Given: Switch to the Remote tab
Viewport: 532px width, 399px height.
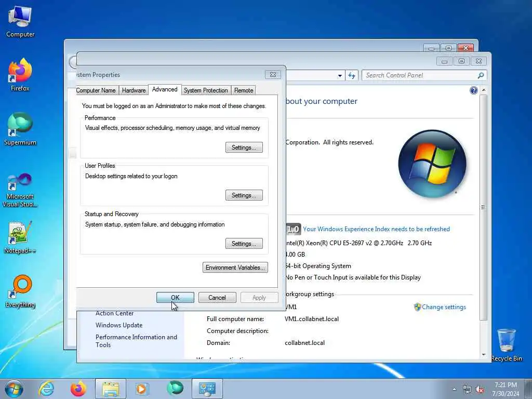Looking at the screenshot, I should [x=244, y=90].
